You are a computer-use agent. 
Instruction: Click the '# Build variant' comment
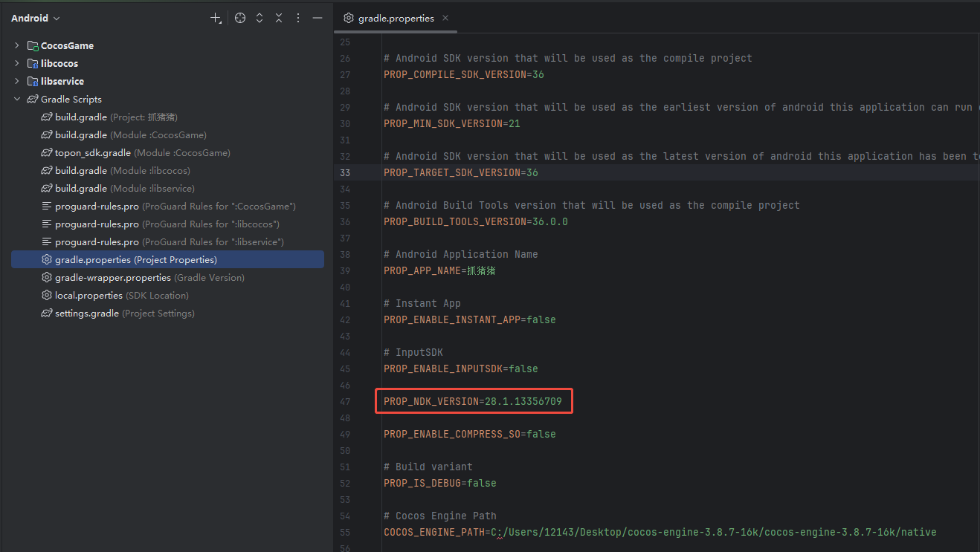pos(428,467)
